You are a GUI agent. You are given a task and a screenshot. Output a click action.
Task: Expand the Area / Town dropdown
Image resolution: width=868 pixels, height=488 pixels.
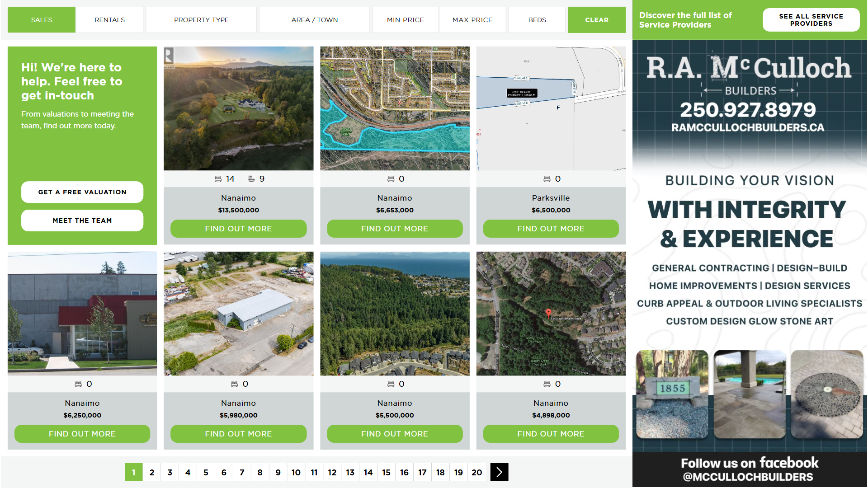[x=314, y=20]
